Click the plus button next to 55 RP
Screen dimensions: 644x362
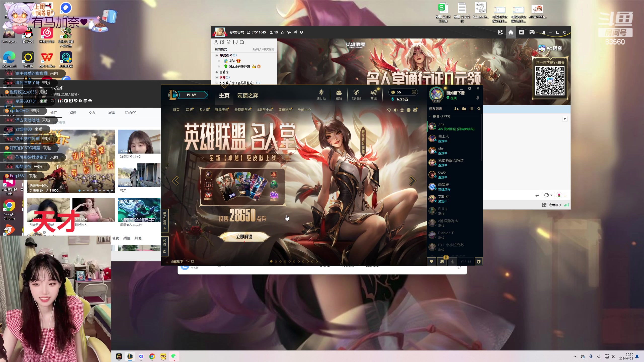(x=414, y=92)
